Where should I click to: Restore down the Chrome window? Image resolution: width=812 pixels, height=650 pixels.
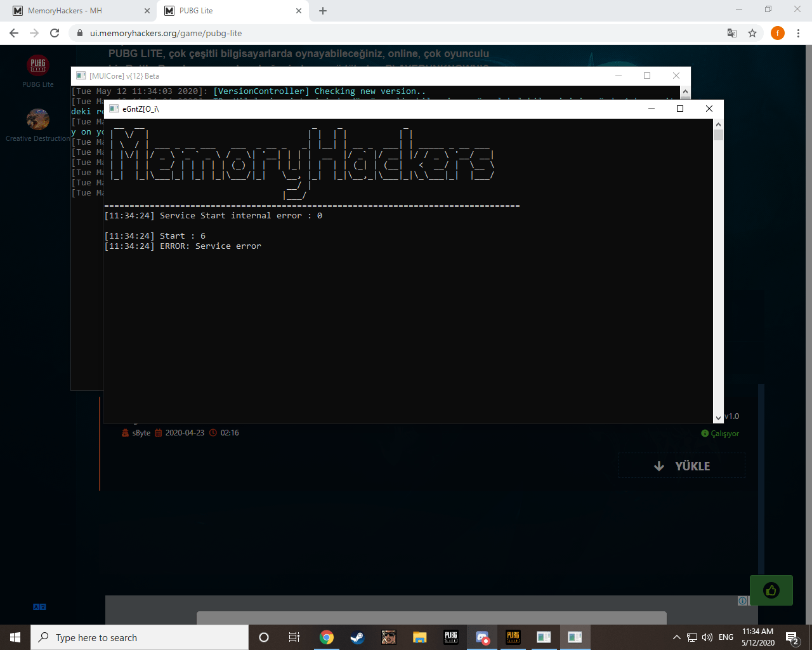[x=768, y=9]
